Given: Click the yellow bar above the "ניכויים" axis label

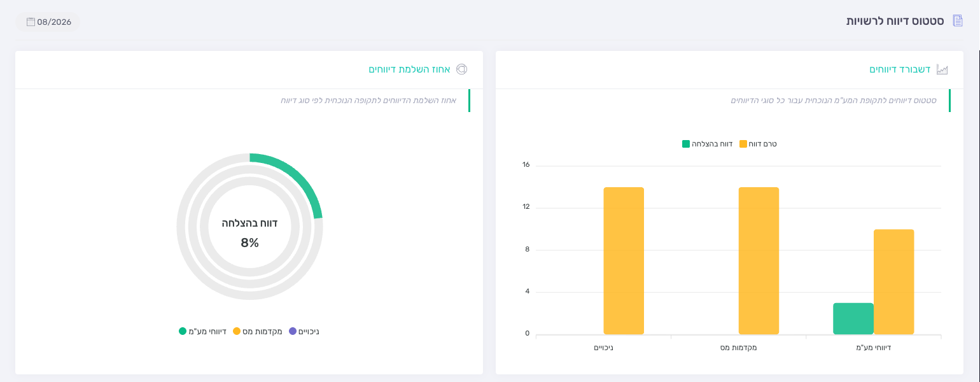Looking at the screenshot, I should point(624,261).
